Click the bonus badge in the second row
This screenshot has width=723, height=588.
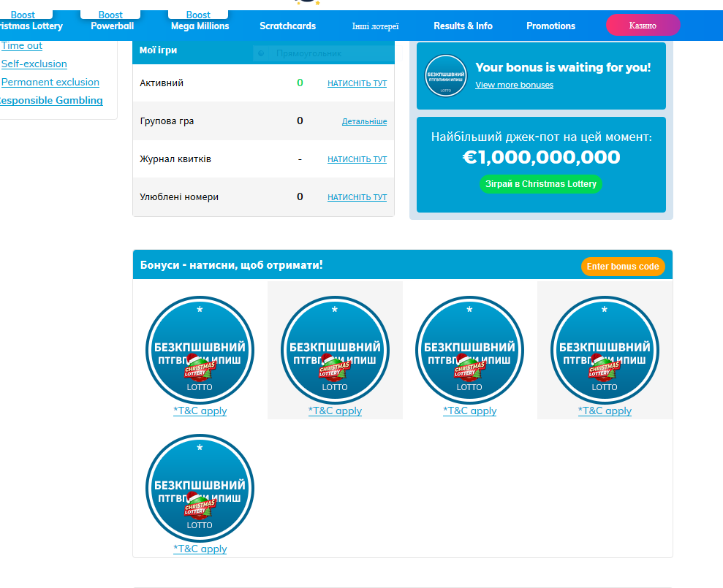(x=200, y=488)
